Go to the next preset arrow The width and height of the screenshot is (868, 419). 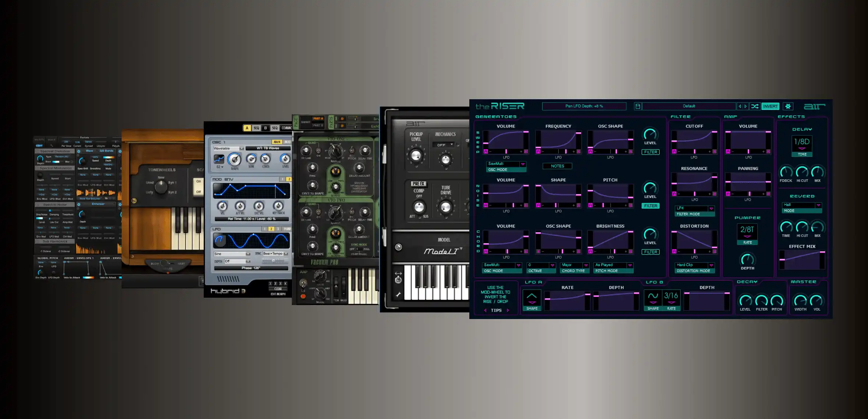[x=746, y=106]
